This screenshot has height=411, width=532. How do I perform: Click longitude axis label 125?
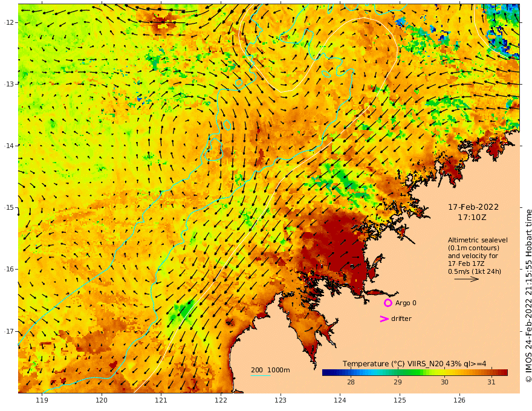[400, 400]
